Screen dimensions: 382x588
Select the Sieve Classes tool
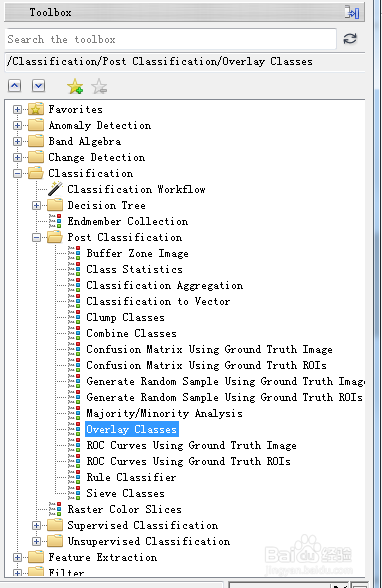[126, 493]
